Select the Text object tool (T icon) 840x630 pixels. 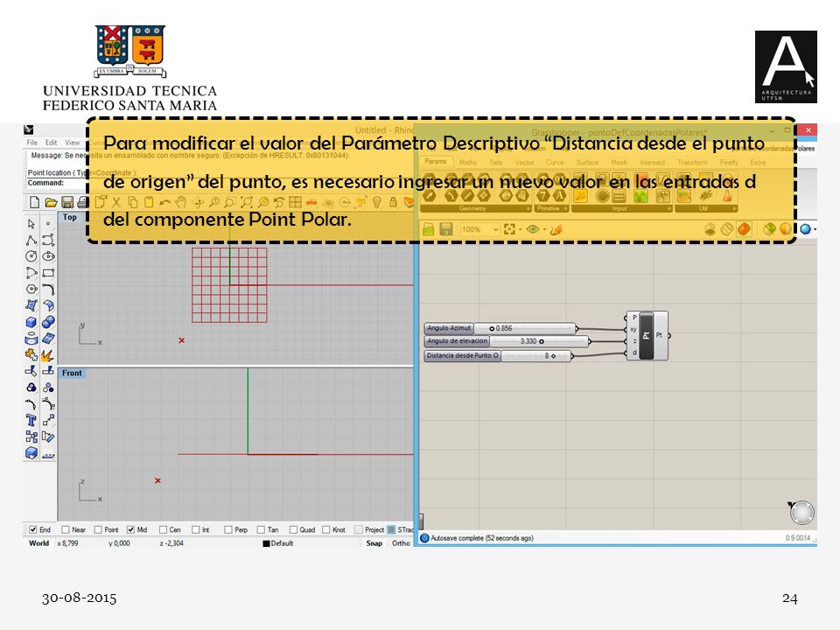[x=31, y=421]
